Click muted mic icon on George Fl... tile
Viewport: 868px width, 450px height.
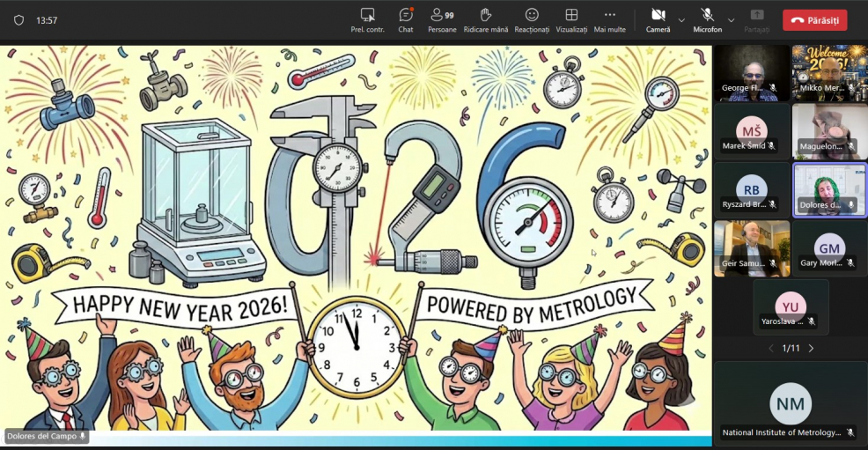point(773,88)
